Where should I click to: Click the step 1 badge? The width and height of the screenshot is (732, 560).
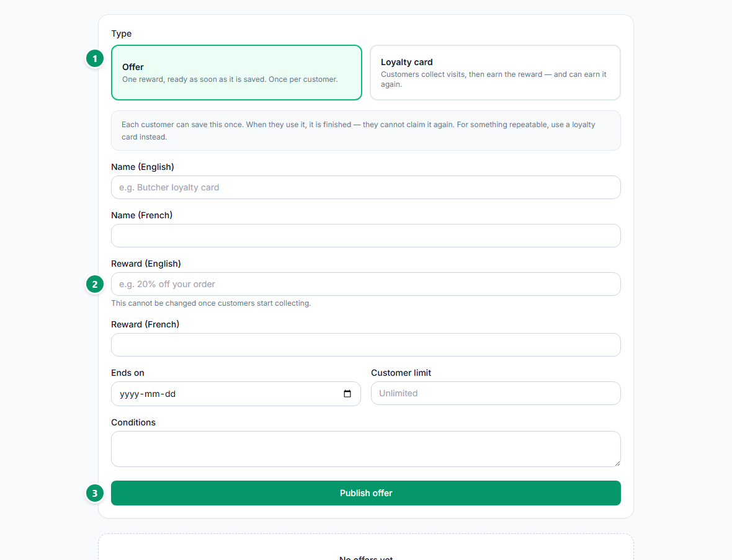point(96,59)
